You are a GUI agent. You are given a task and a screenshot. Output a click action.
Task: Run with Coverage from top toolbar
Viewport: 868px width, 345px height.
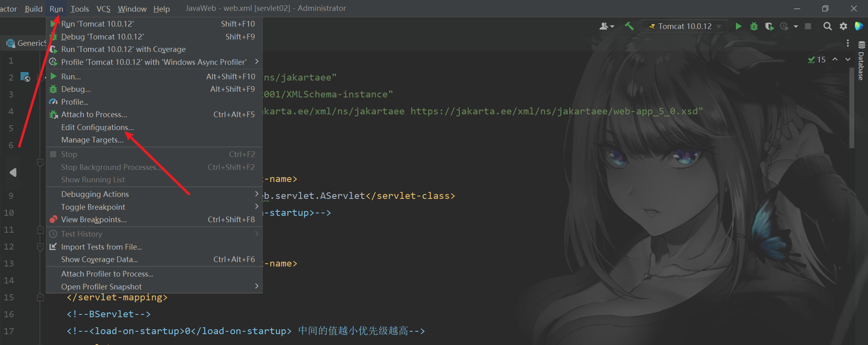769,27
